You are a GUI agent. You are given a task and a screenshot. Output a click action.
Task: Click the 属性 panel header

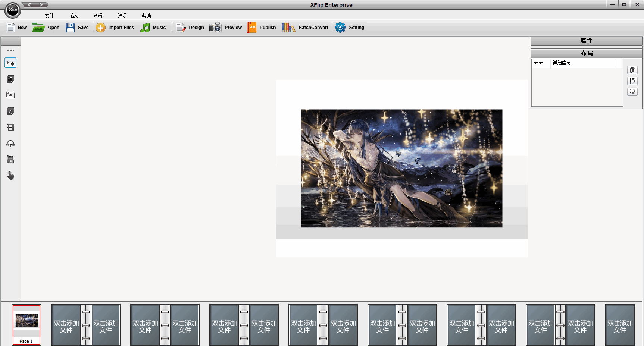587,41
